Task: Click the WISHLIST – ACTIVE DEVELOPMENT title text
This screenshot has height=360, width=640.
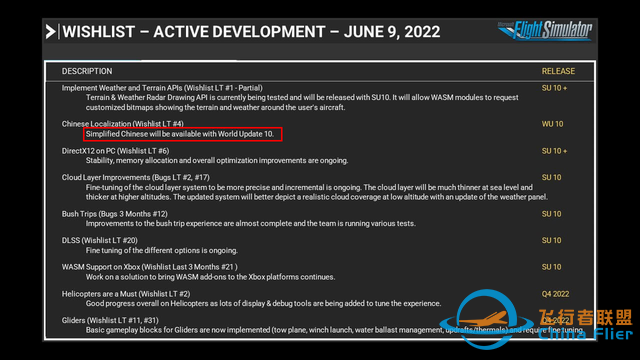Action: [251, 32]
